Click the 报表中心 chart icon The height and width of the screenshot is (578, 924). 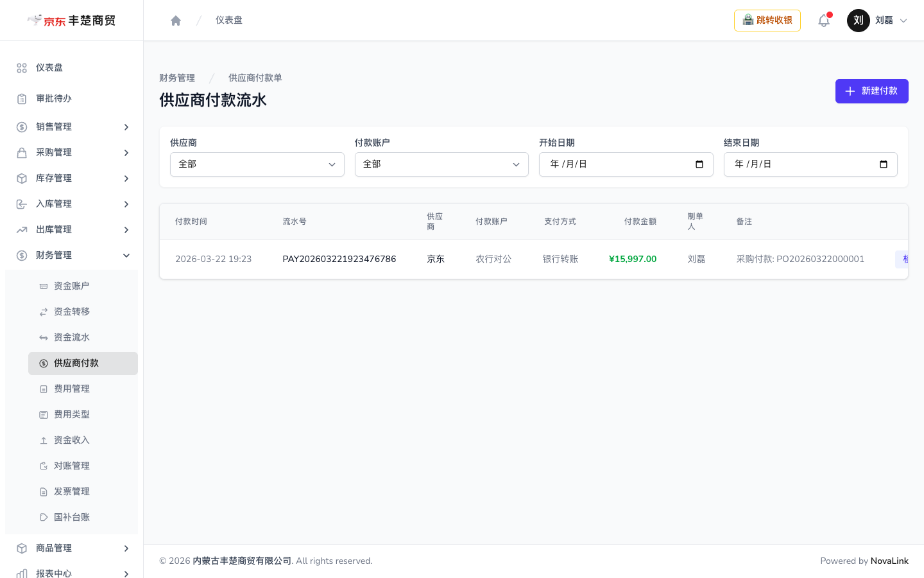(22, 574)
